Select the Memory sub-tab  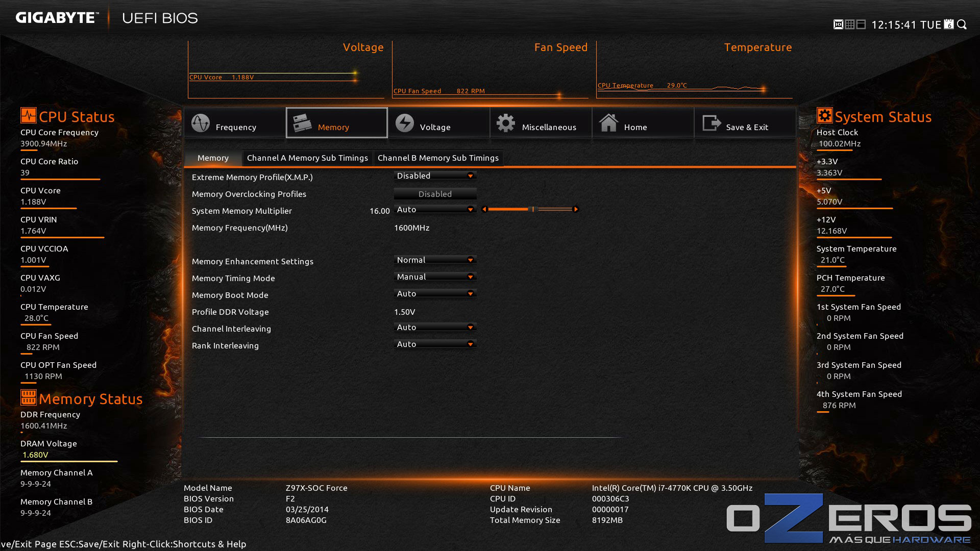[x=213, y=158]
